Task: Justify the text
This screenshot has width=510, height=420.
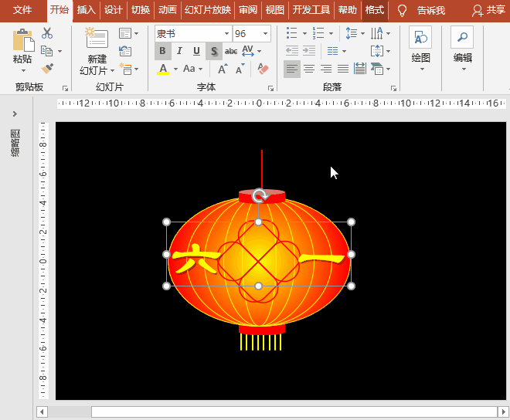Action: click(343, 69)
